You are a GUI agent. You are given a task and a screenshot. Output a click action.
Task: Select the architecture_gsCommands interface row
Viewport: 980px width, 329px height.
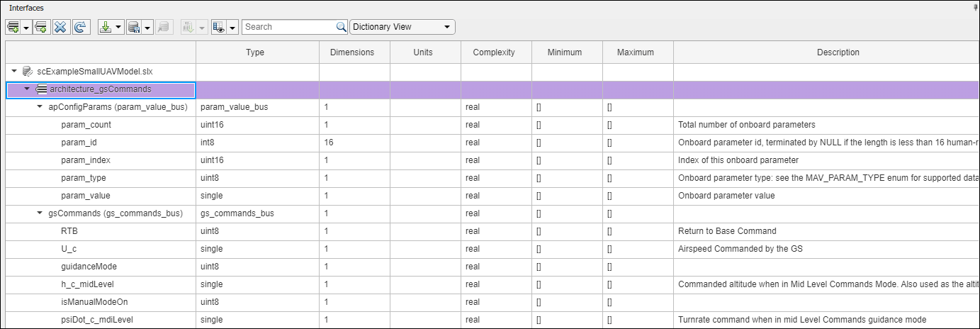[101, 89]
